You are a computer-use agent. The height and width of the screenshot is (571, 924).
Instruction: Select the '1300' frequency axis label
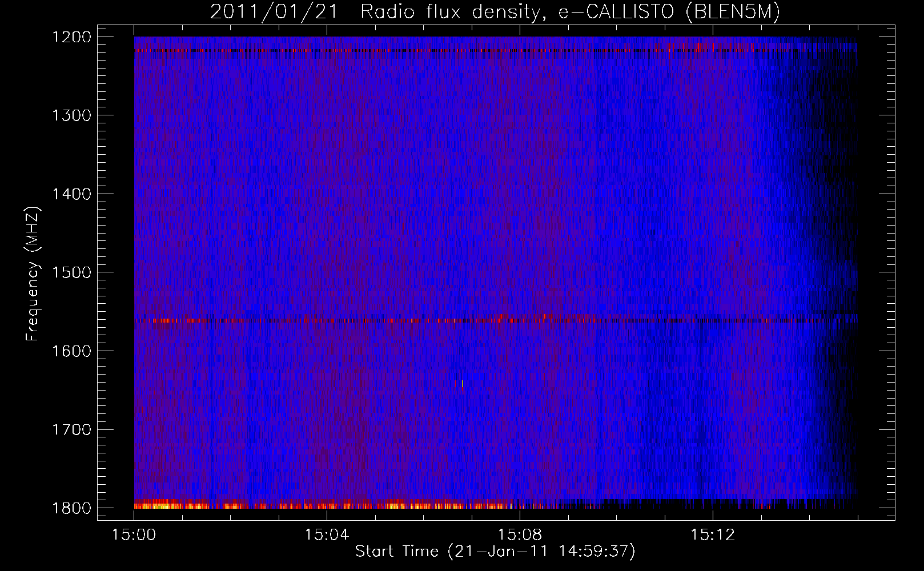71,115
